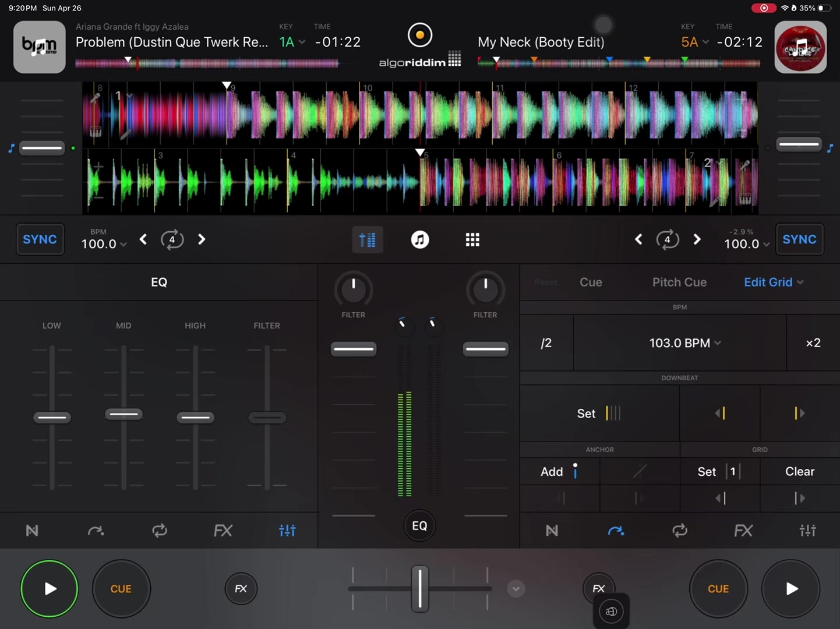Select deck 1 cue jump arrow tab
840x629 pixels.
coord(96,530)
